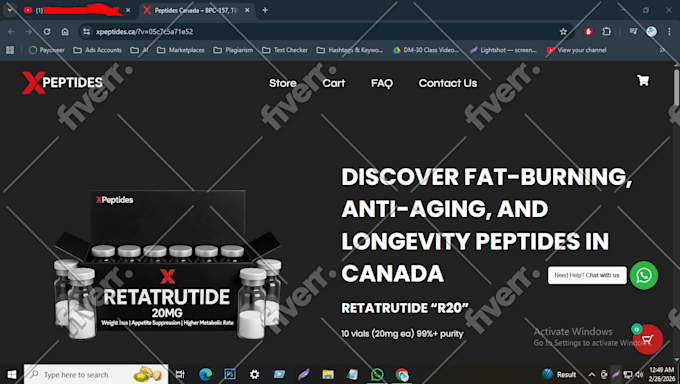This screenshot has height=384, width=680.
Task: Open the media controls icon
Action: [x=633, y=31]
